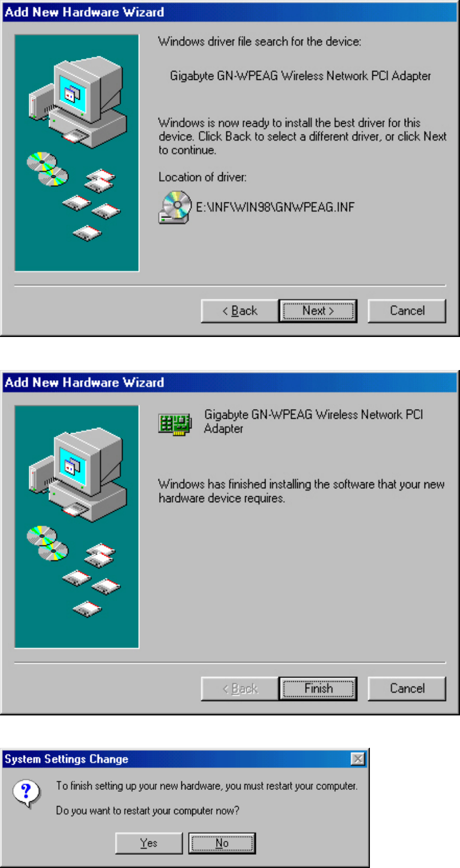
Task: Click the question mark icon in the restart dialog
Action: 26,793
